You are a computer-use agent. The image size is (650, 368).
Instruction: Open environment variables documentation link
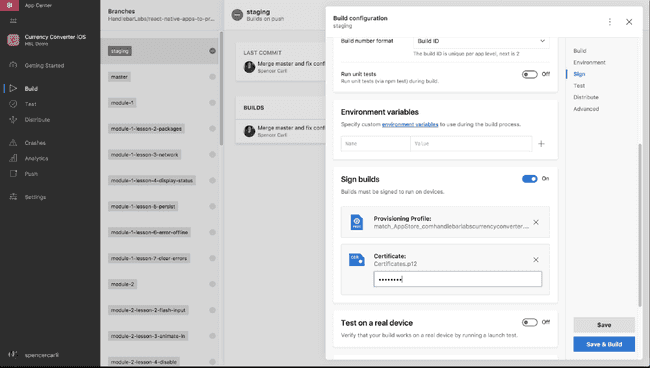410,124
